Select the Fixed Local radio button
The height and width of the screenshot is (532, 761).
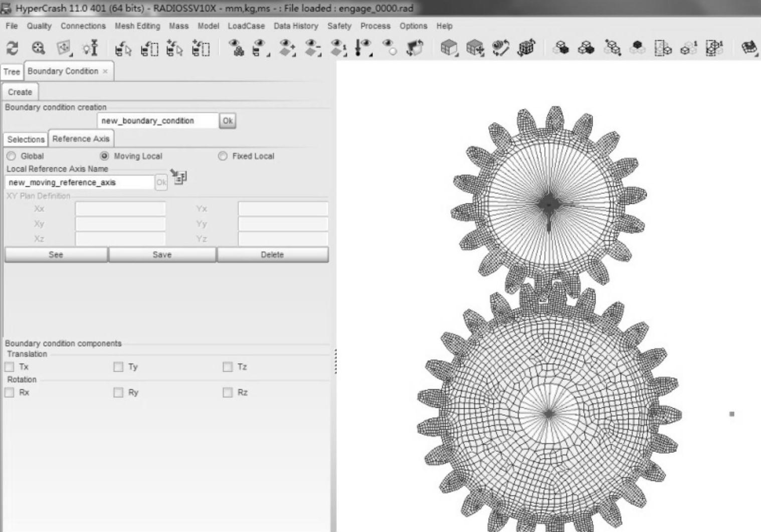(x=223, y=156)
